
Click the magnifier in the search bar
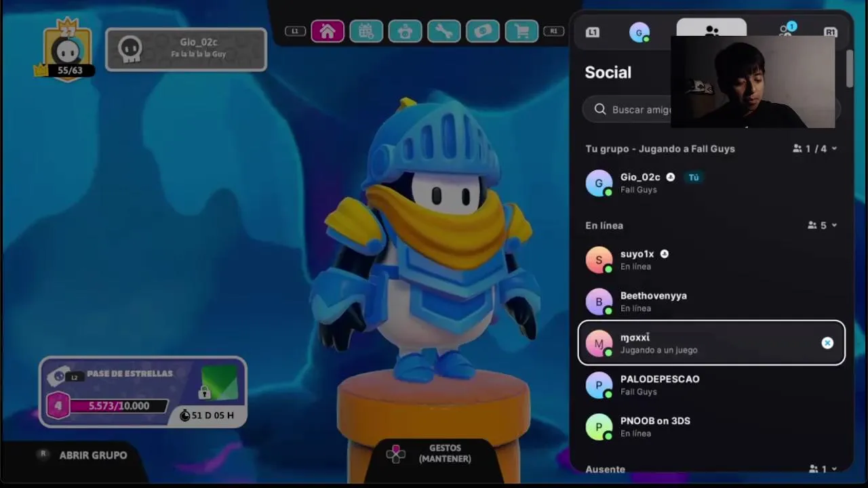click(x=600, y=109)
